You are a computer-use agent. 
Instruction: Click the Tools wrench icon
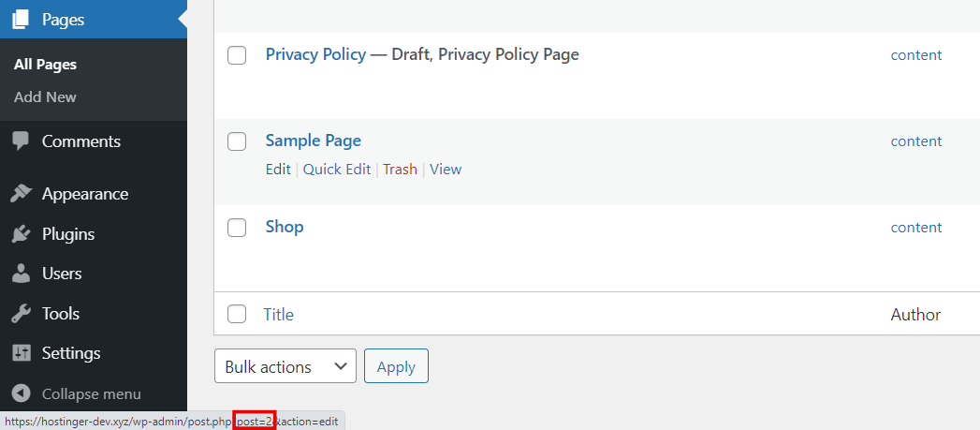pos(21,314)
